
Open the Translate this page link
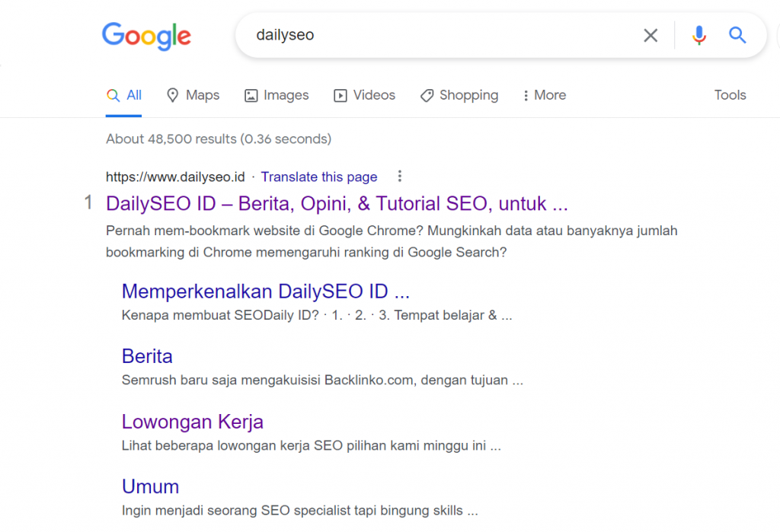pos(319,177)
